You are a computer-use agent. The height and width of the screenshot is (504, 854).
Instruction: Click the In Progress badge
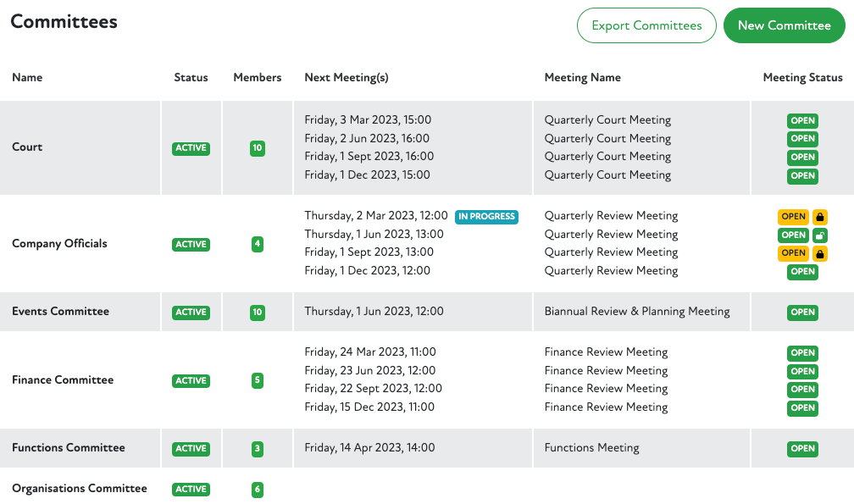pos(486,217)
